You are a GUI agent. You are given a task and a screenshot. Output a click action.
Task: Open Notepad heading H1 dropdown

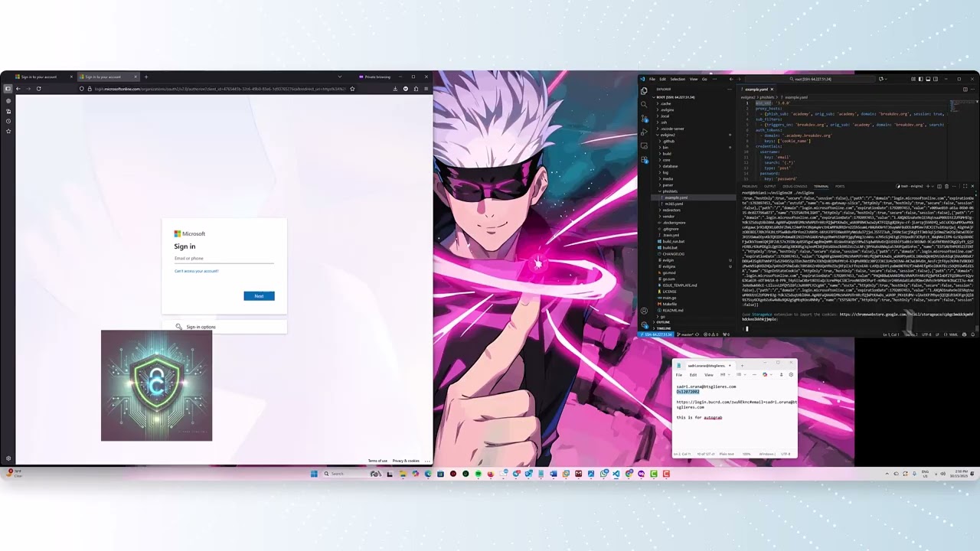[x=726, y=375]
